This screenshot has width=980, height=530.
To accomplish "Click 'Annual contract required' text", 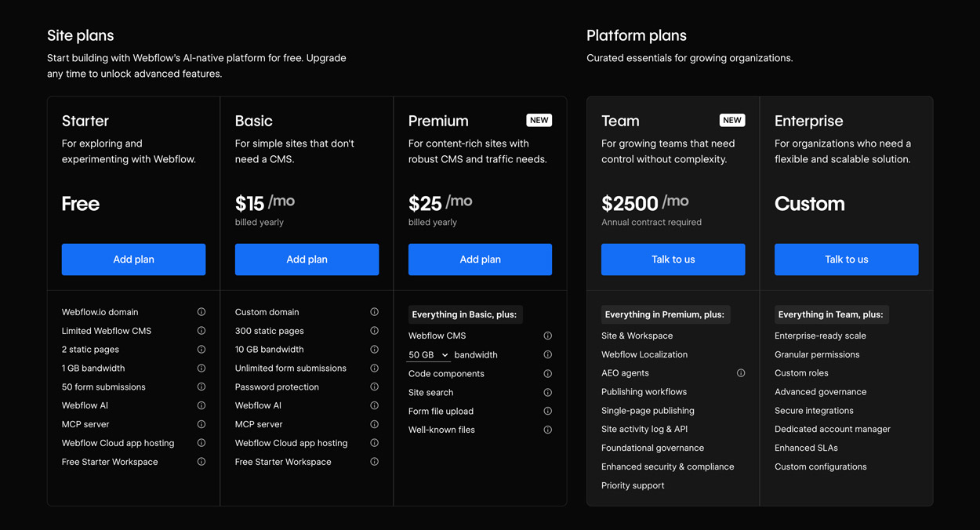I will pos(652,222).
